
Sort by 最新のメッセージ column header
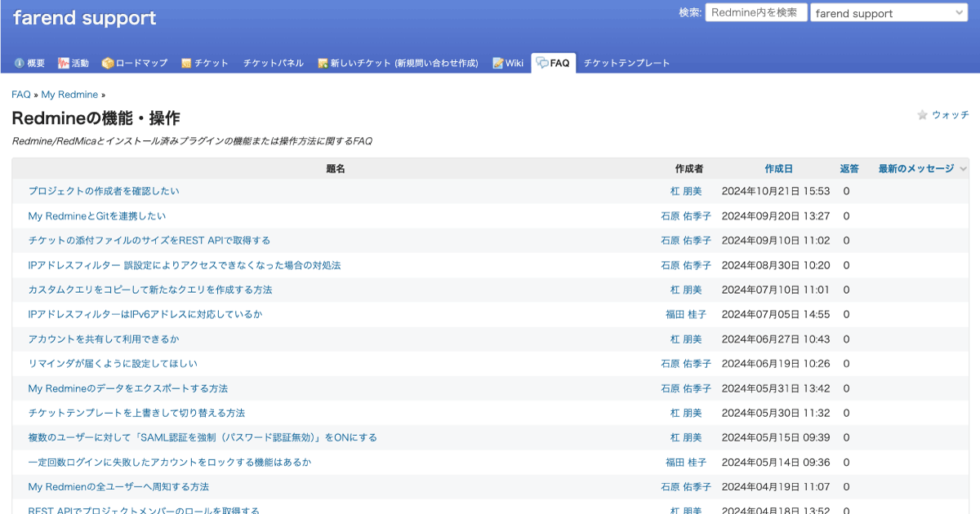coord(916,169)
